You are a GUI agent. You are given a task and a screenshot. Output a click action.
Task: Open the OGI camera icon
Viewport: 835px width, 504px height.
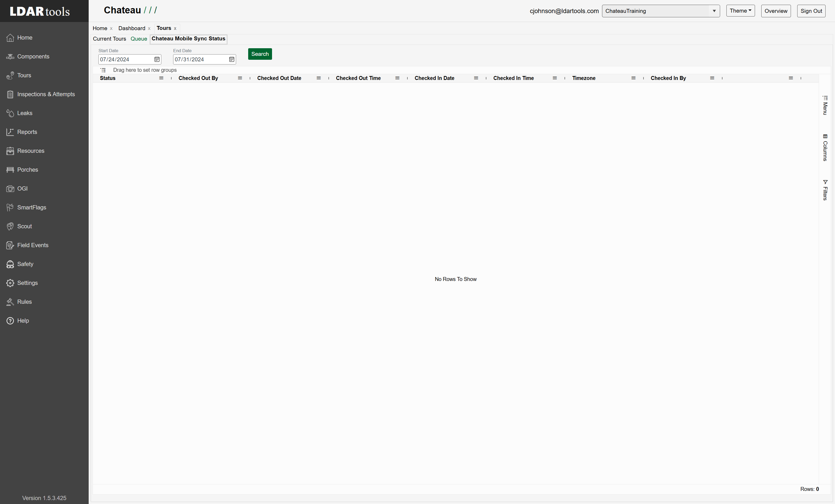coord(10,188)
